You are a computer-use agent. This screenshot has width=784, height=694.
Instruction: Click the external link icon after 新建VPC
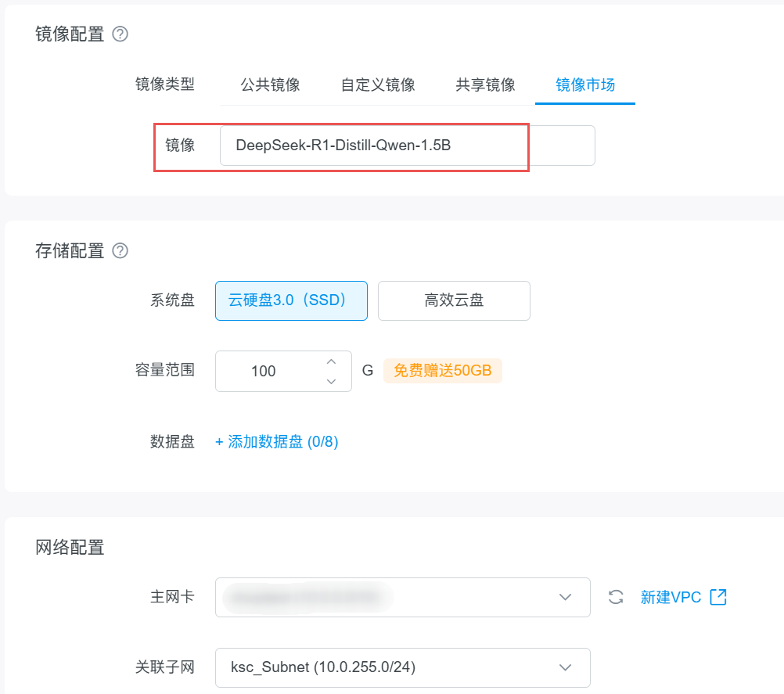tap(718, 597)
